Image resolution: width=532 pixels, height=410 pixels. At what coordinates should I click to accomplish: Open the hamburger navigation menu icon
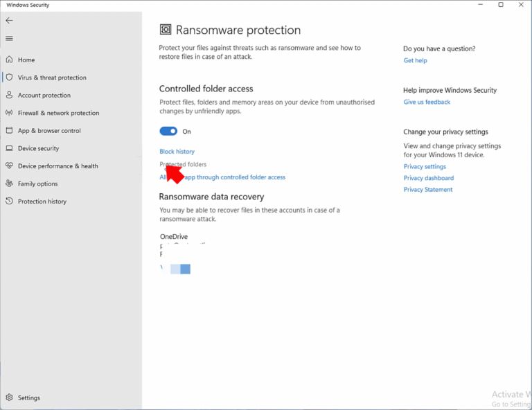(9, 38)
